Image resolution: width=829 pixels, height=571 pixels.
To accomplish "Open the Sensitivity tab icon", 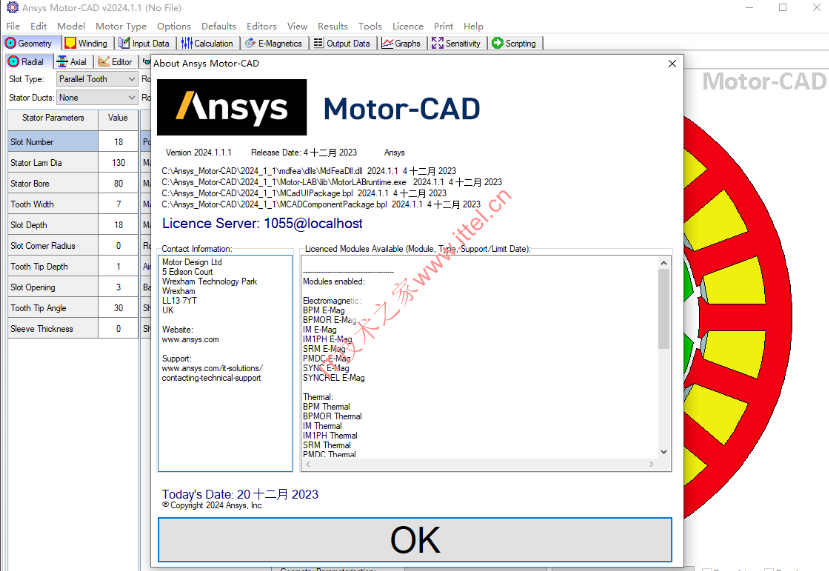I will pyautogui.click(x=437, y=43).
